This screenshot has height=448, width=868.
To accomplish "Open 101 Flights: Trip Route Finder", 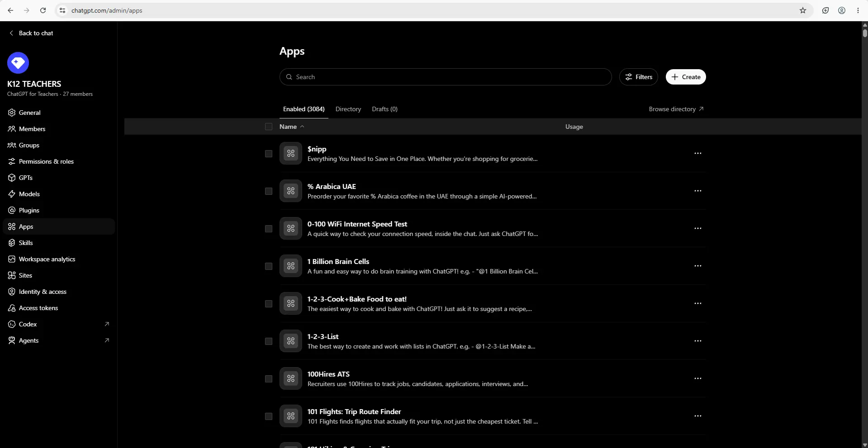I will (x=354, y=411).
